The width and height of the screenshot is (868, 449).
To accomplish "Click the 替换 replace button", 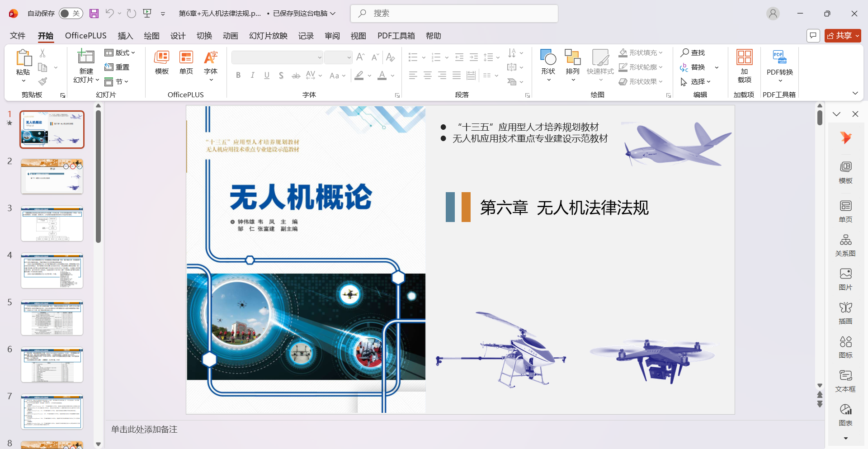I will 693,67.
